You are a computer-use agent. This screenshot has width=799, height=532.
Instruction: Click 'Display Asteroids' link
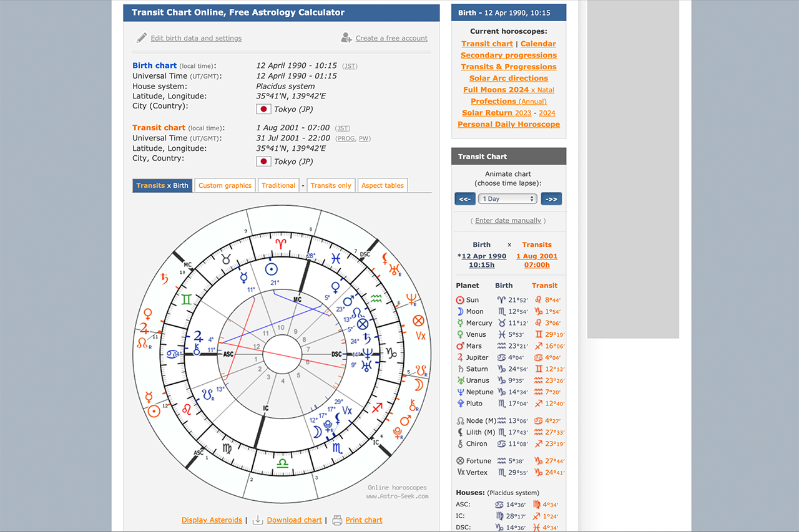(x=212, y=520)
